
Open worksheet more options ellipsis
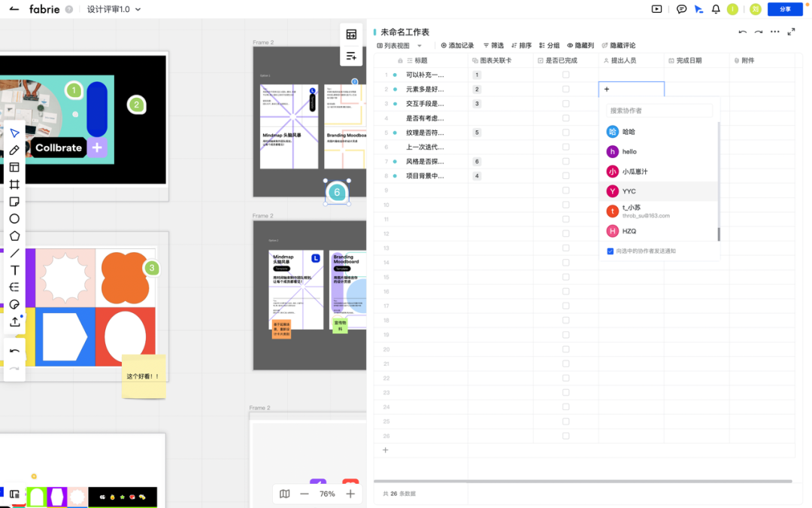click(x=774, y=32)
